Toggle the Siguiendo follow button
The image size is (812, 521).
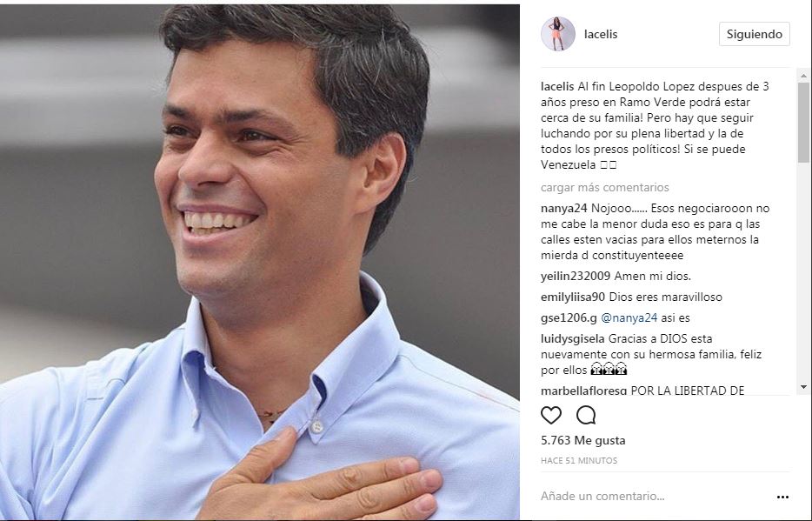coord(754,34)
